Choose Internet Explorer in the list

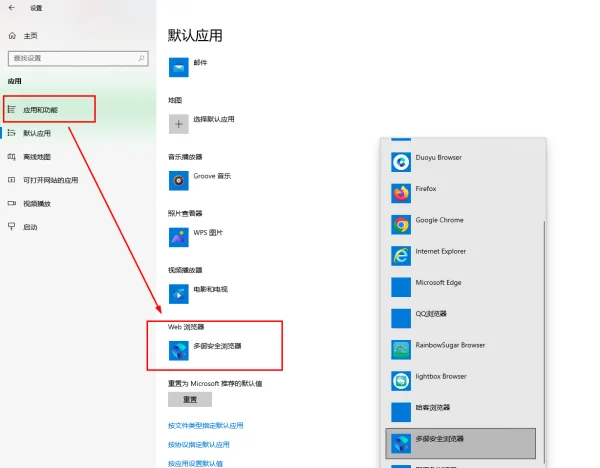pos(462,256)
